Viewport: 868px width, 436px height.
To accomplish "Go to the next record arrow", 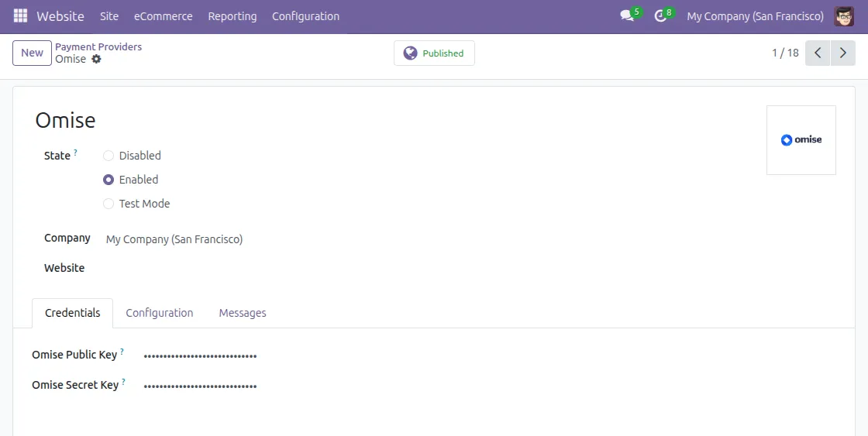I will [x=843, y=53].
